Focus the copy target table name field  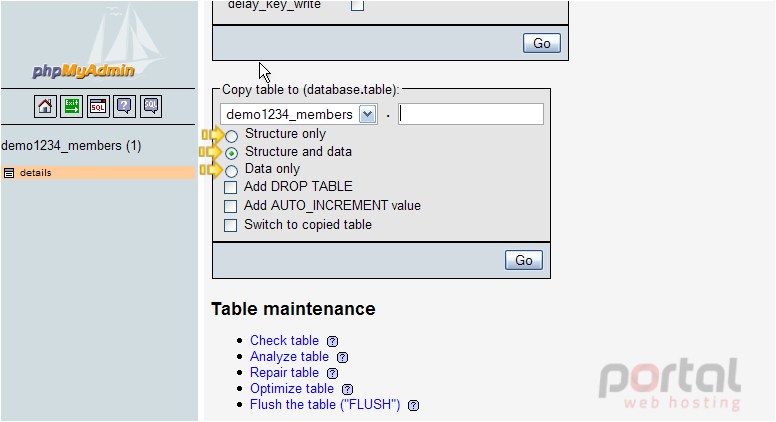click(x=471, y=114)
